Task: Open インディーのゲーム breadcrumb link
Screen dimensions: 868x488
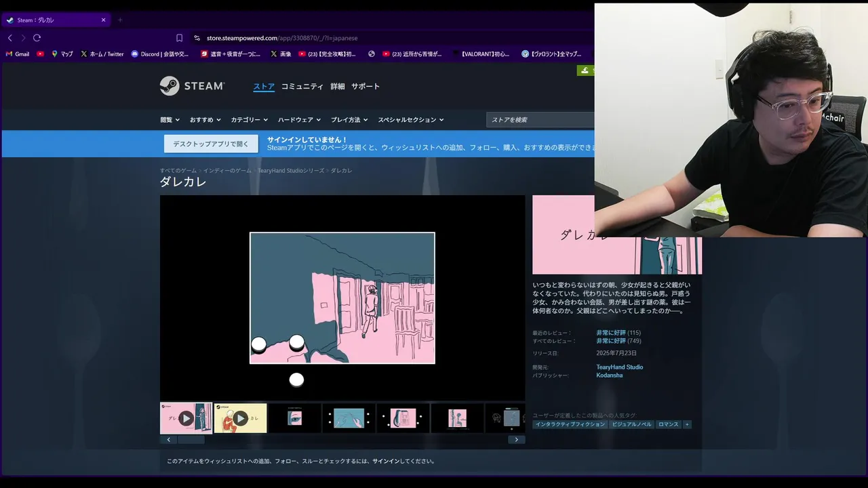Action: pyautogui.click(x=227, y=171)
